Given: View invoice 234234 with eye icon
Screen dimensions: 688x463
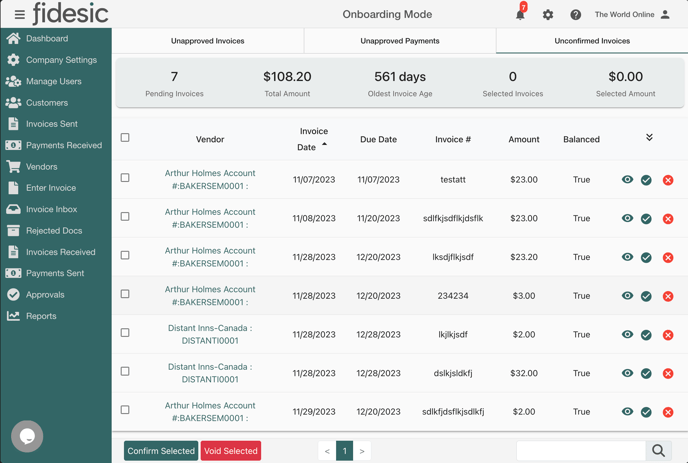Looking at the screenshot, I should pyautogui.click(x=627, y=295).
